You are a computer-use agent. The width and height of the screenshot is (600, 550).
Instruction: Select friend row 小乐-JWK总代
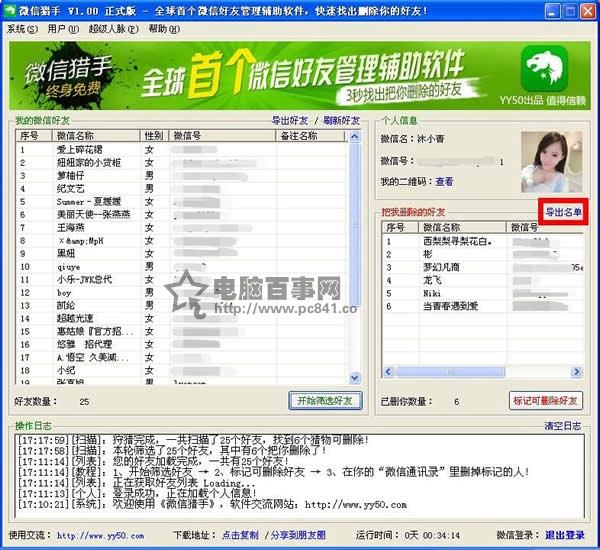(x=181, y=279)
